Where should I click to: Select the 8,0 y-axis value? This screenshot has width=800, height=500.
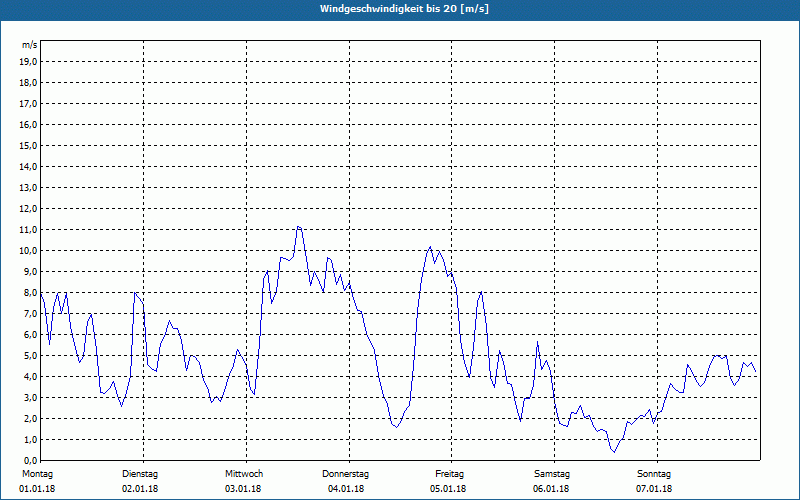point(31,292)
